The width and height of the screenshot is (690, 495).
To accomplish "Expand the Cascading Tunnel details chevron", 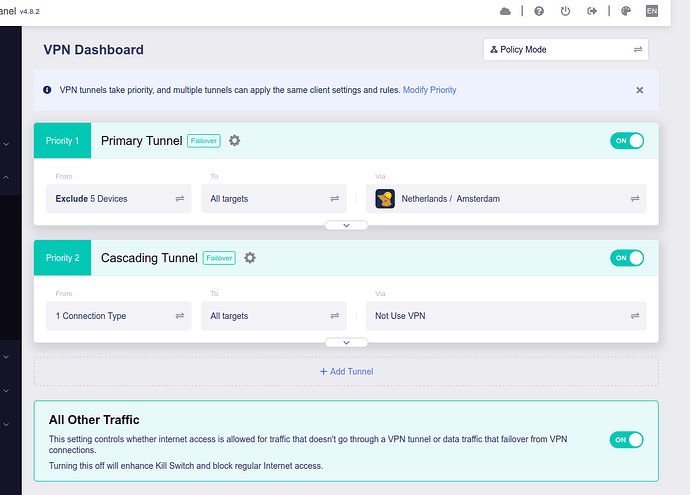I will (346, 343).
